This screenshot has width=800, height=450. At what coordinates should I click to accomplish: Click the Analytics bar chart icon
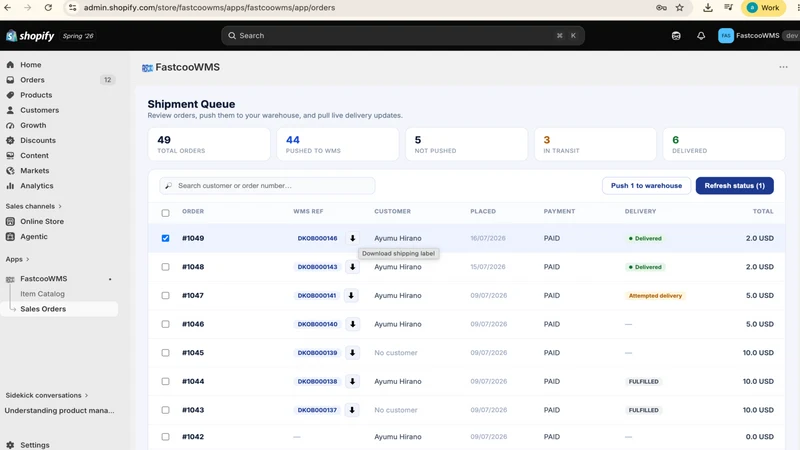point(10,186)
